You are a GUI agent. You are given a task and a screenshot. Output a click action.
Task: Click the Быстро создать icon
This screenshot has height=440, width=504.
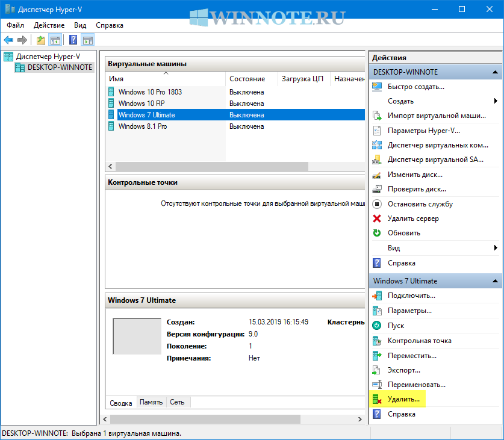(377, 87)
